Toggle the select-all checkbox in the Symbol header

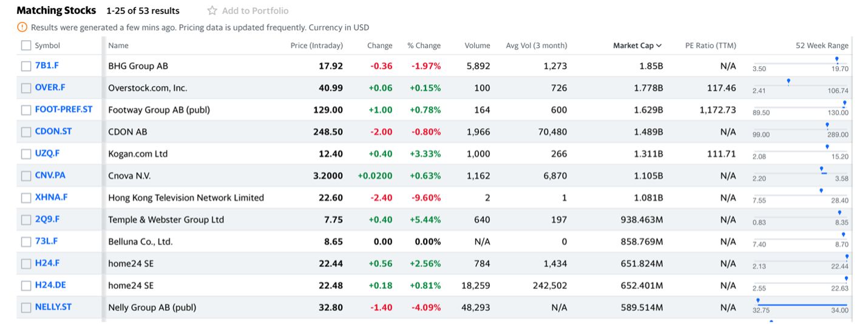click(26, 46)
